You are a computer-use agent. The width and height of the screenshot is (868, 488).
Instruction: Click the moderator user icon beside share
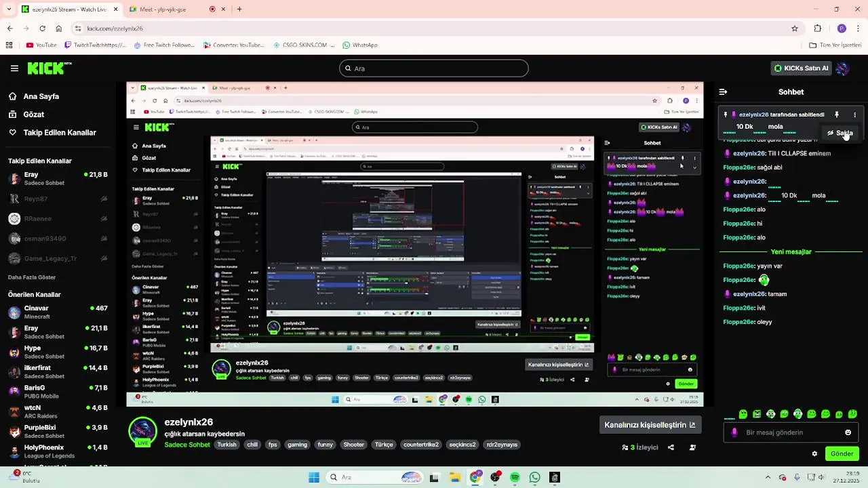click(x=692, y=447)
